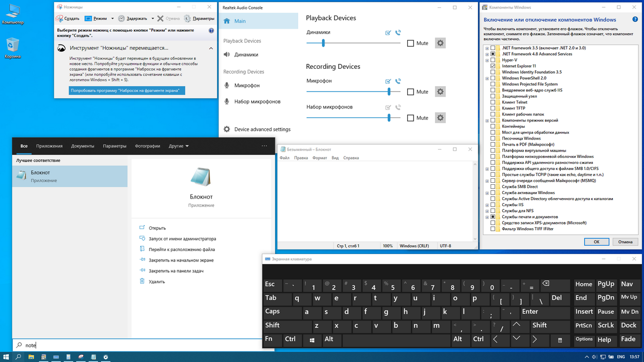644x362 pixels.
Task: Select the Микрофон microphone icon in Realtek sidebar
Action: [227, 85]
